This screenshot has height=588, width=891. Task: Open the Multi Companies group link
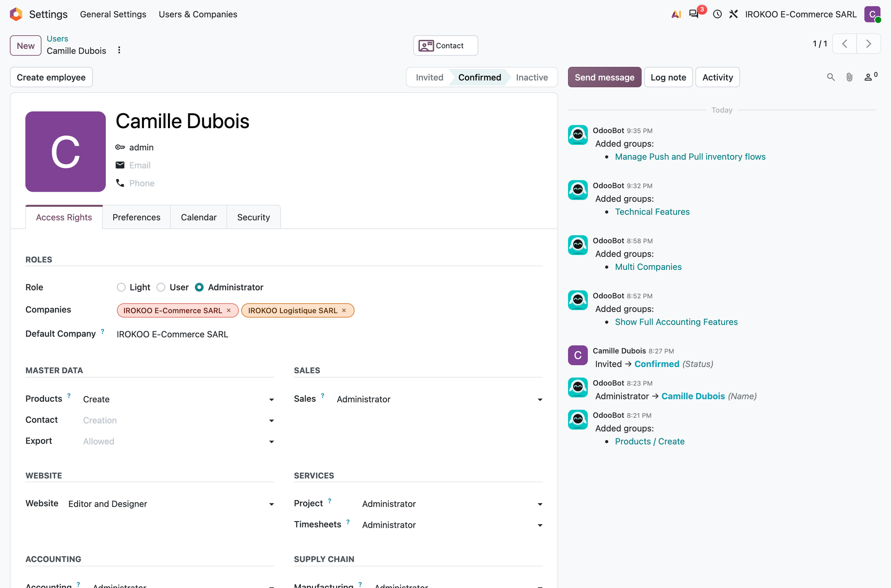(648, 267)
